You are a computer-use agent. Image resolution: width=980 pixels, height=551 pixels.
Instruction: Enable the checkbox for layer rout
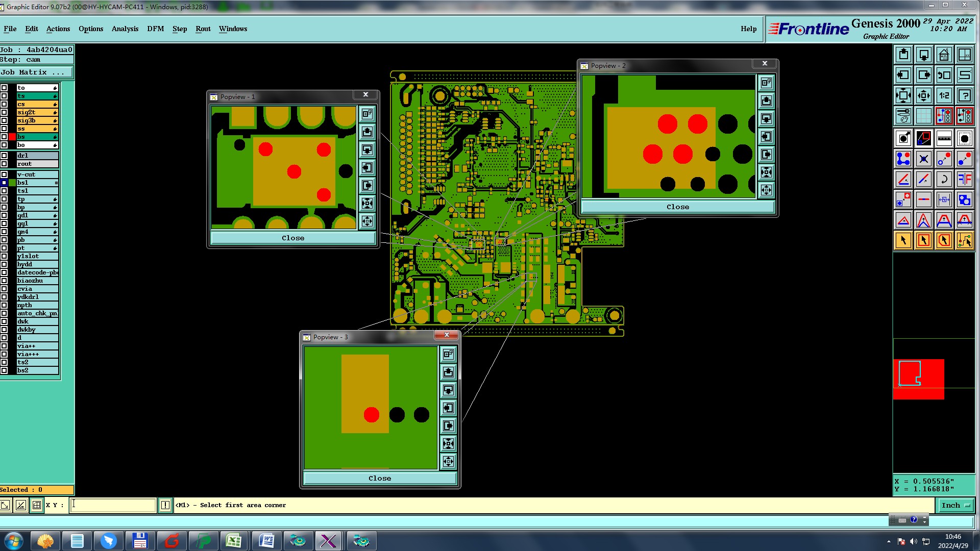point(4,164)
